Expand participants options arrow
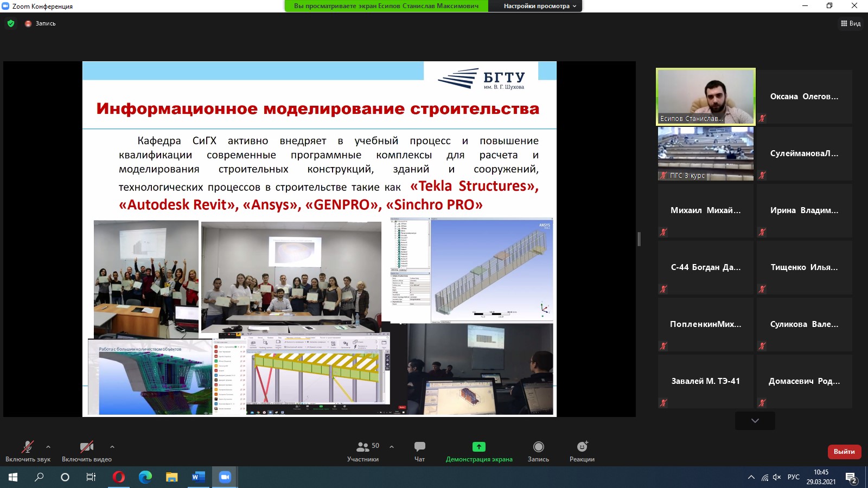The width and height of the screenshot is (868, 488). [x=392, y=447]
